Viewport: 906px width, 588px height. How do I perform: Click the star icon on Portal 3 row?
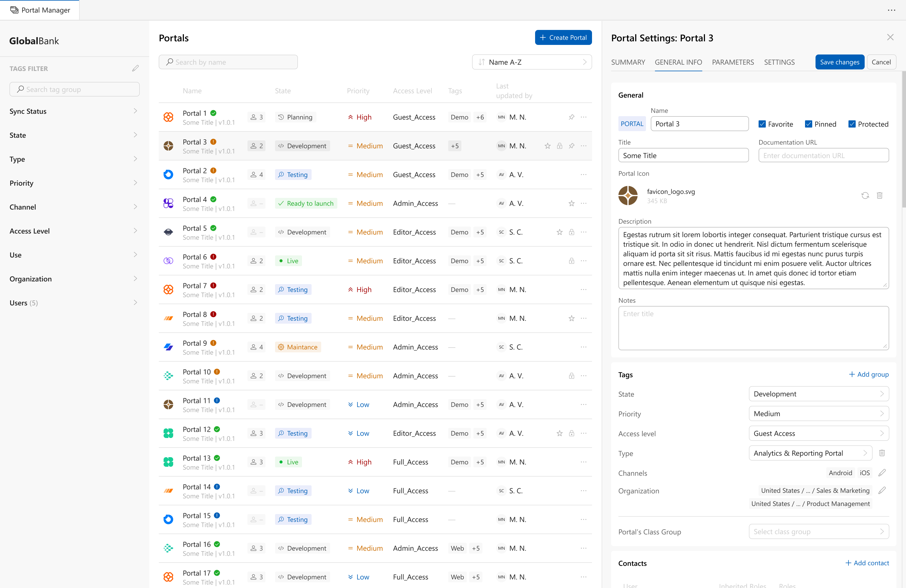point(547,146)
